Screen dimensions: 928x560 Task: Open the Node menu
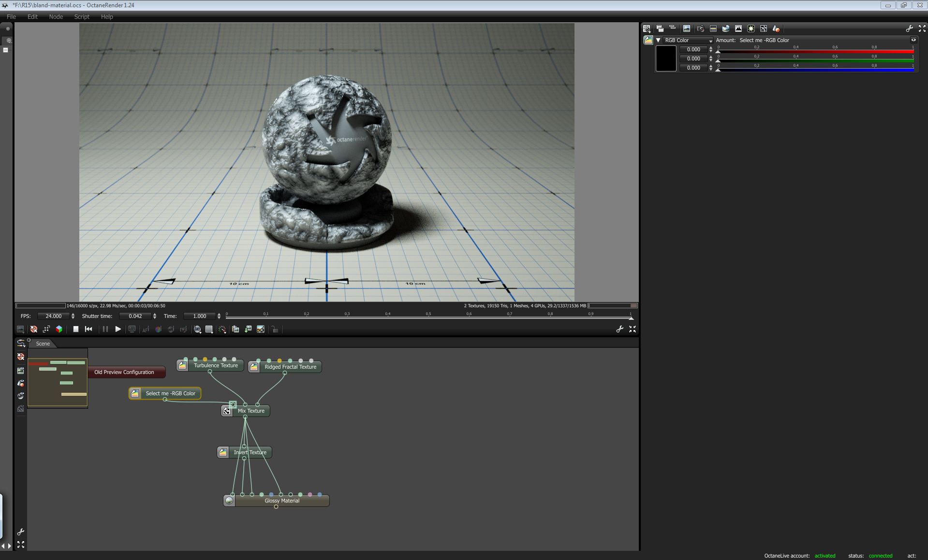[x=56, y=16]
